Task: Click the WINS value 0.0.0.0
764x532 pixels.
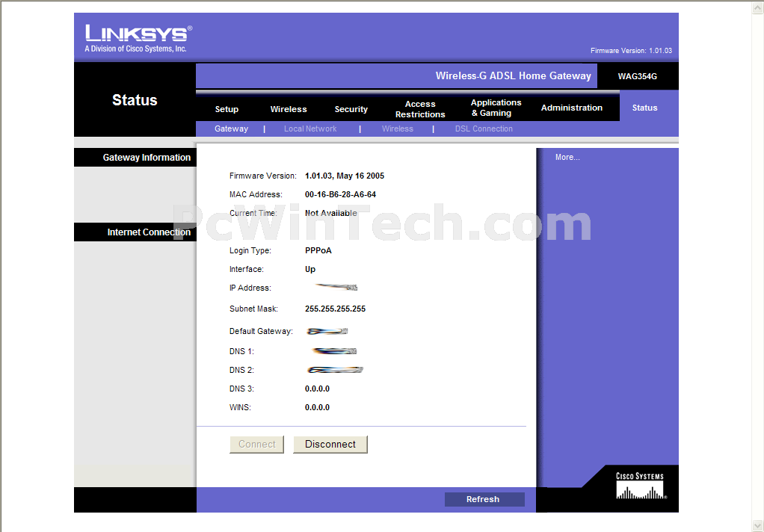Action: (317, 407)
